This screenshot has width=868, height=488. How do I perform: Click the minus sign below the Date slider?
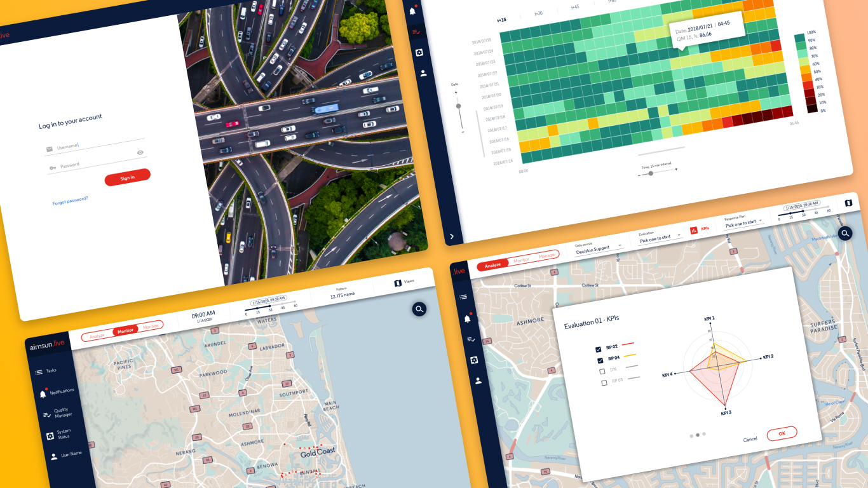462,132
